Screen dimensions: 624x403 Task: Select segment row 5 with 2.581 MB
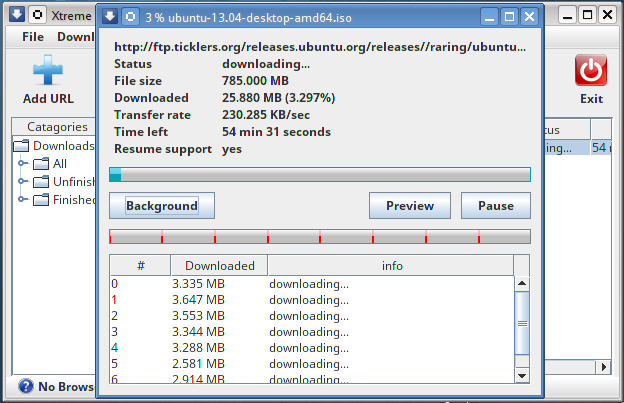coord(312,364)
